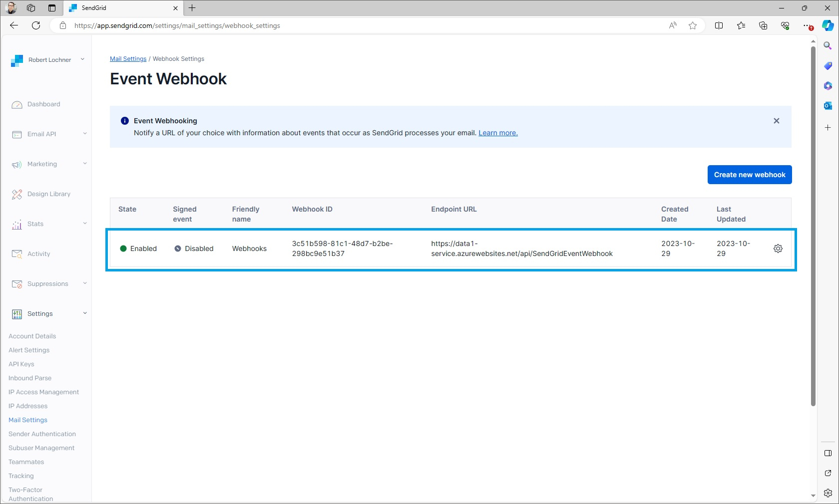Viewport: 839px width, 504px height.
Task: Close the SendGrid browser tab
Action: (175, 8)
